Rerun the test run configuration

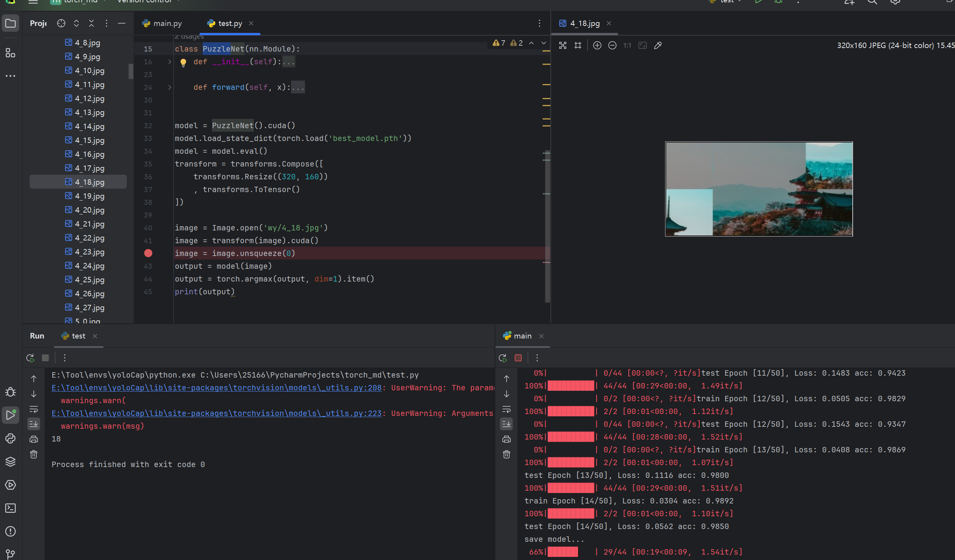tap(30, 358)
